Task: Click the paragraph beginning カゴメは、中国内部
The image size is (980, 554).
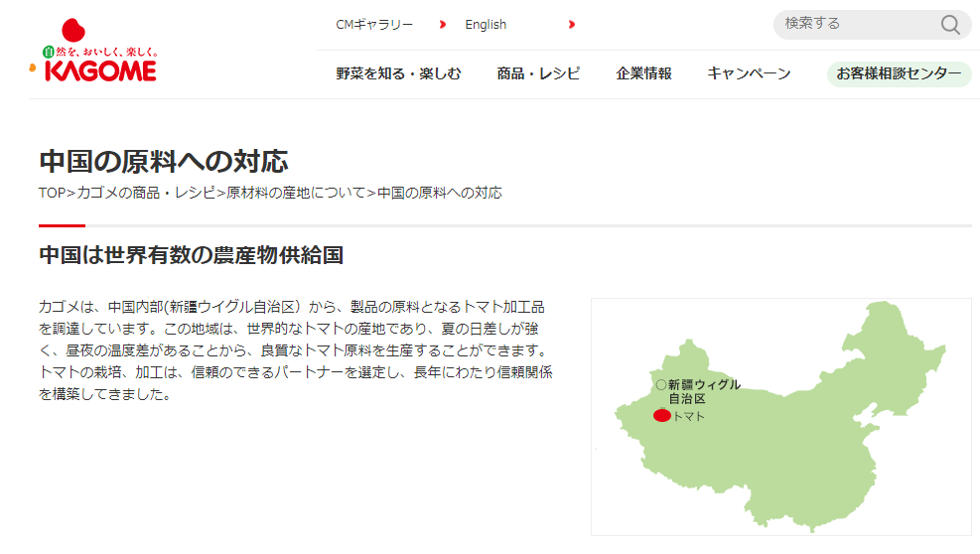Action: [x=296, y=350]
